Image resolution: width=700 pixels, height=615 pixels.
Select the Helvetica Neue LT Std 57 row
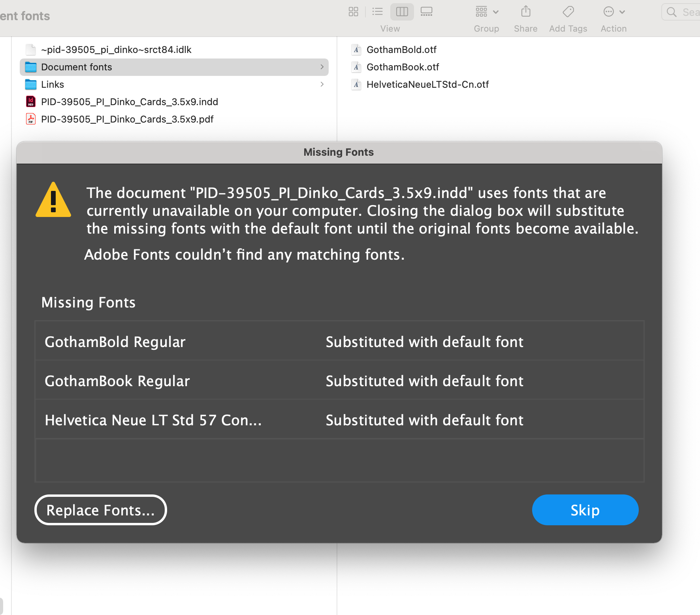(339, 420)
